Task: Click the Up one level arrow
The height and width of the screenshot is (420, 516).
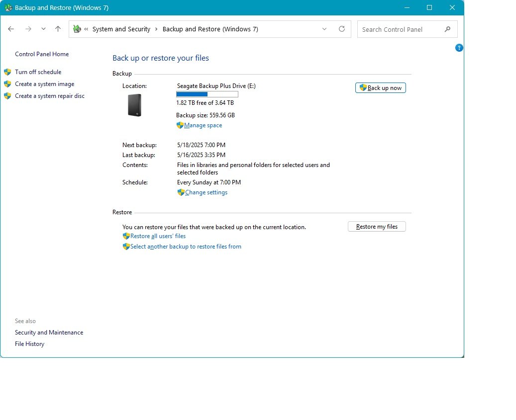Action: 58,29
